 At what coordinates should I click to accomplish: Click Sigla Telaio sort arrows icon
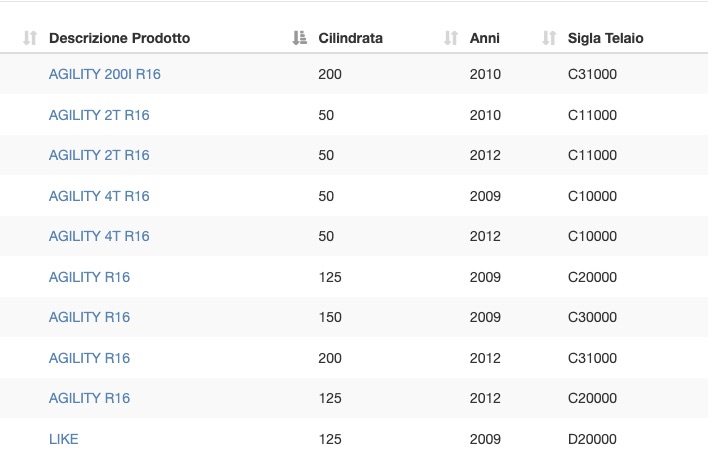tap(549, 38)
